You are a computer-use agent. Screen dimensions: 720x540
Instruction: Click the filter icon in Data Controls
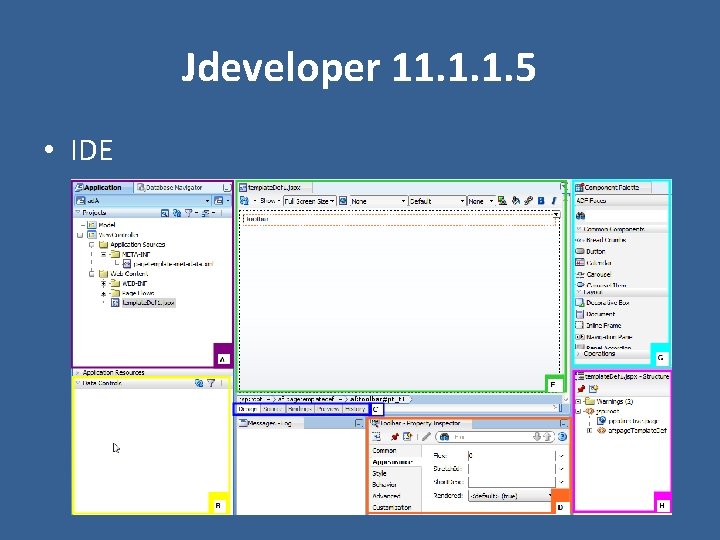click(x=211, y=383)
